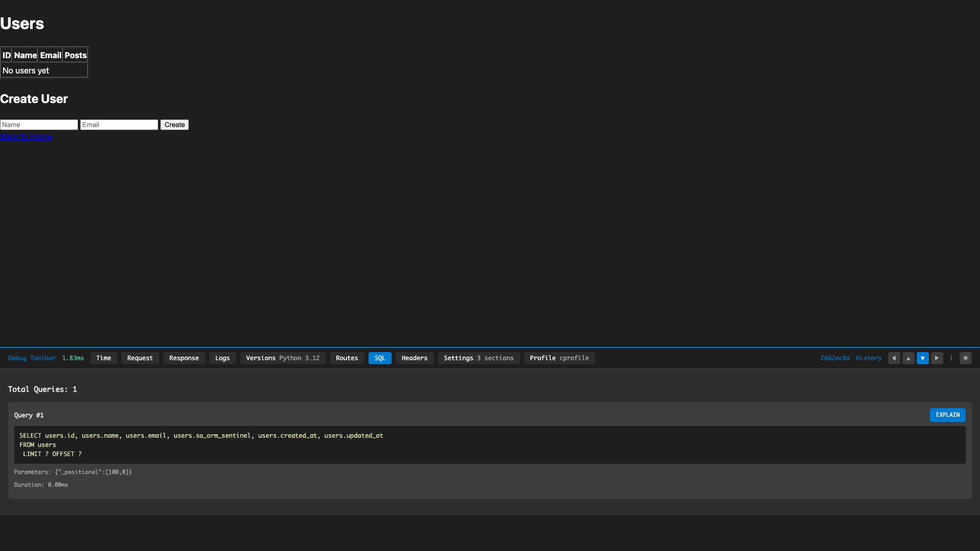Open the History link in toolbar
The height and width of the screenshot is (551, 980).
point(869,358)
